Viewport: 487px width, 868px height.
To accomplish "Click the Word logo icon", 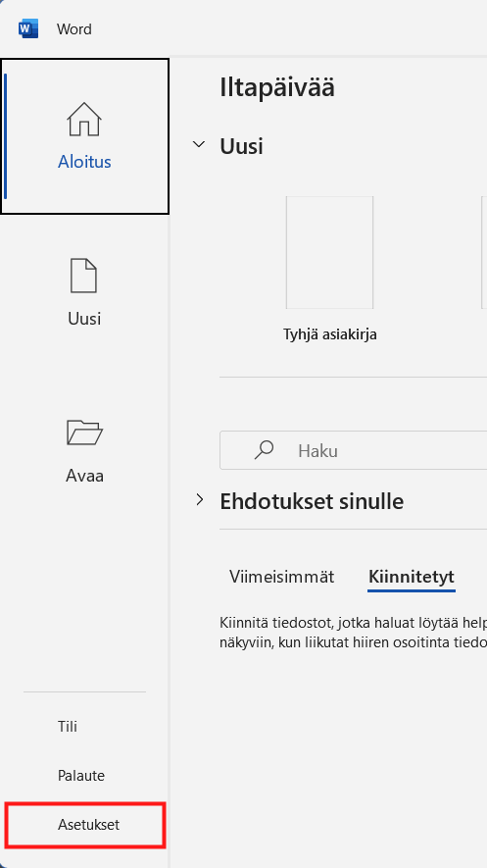I will 28,28.
